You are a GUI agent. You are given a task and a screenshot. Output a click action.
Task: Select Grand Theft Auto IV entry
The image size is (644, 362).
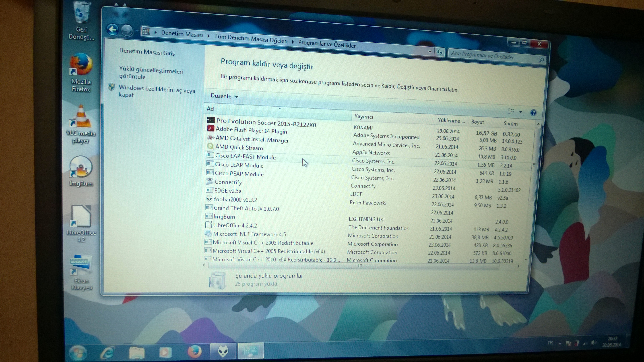click(x=246, y=208)
